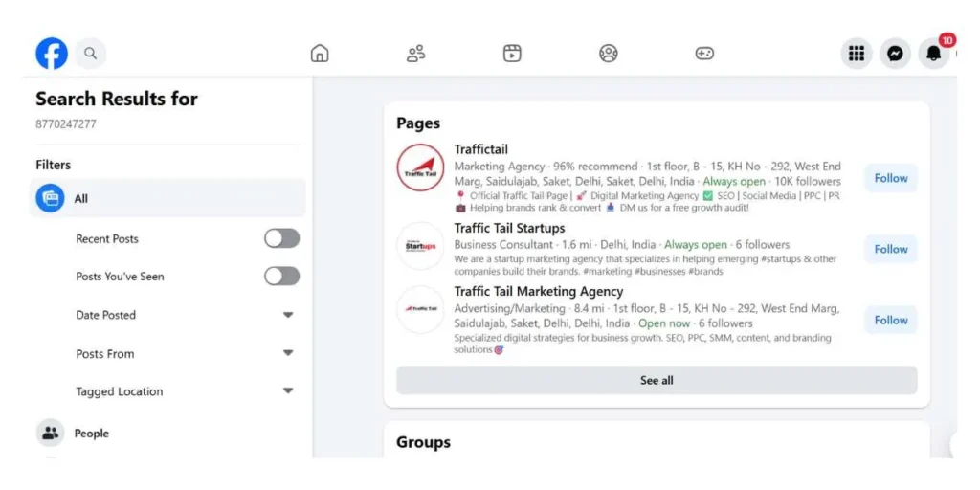Open Traffic Tail Startups page thumbnail
The width and height of the screenshot is (980, 490).
420,246
